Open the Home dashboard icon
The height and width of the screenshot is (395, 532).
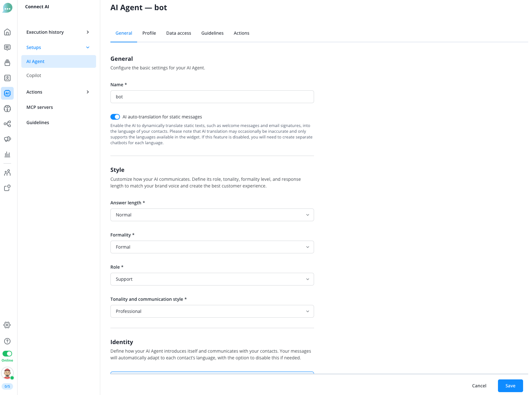point(7,32)
